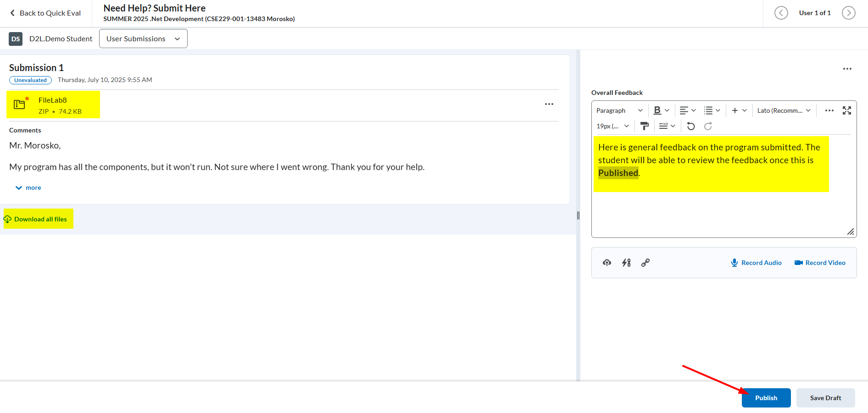Expand bold text style options arrow
Screen dimensions: 868x413
point(667,110)
